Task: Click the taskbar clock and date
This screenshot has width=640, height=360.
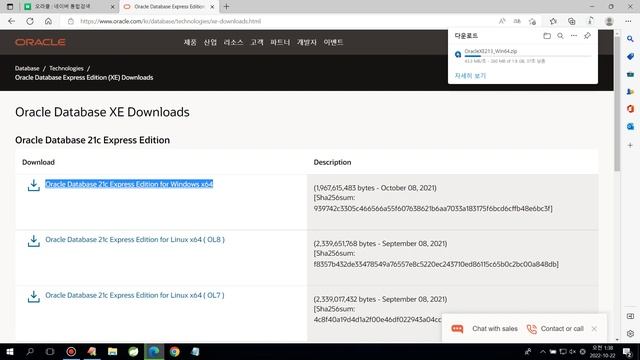Action: 602,351
